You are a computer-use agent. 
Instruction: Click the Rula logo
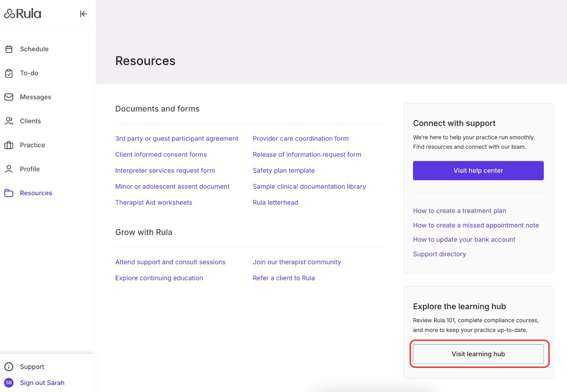pos(23,14)
